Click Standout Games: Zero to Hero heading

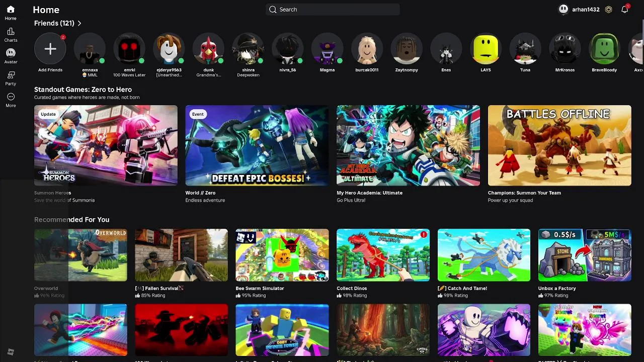[83, 89]
